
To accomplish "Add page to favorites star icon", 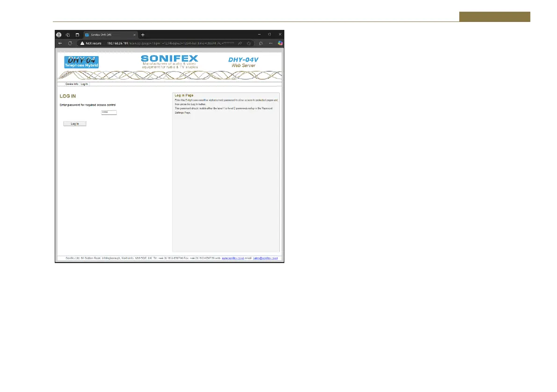I will click(x=249, y=43).
